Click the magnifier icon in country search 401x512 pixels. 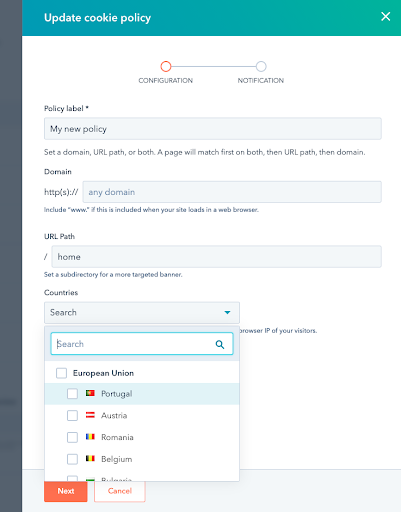tap(220, 344)
